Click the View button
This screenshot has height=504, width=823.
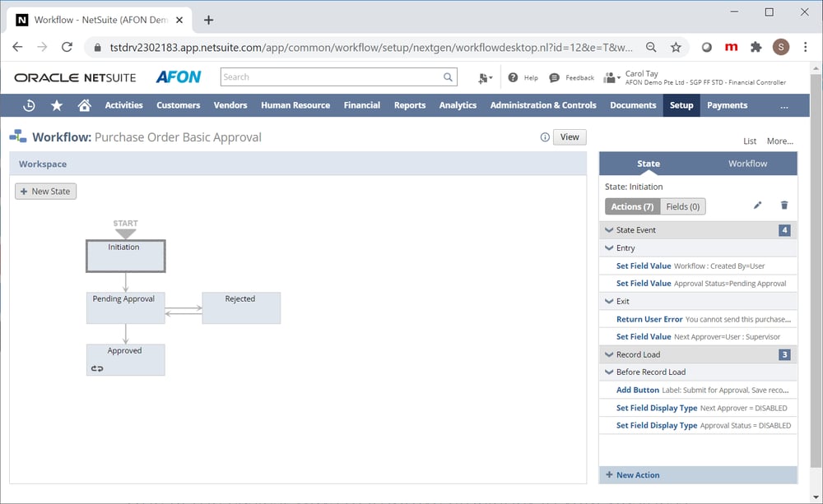click(x=570, y=137)
